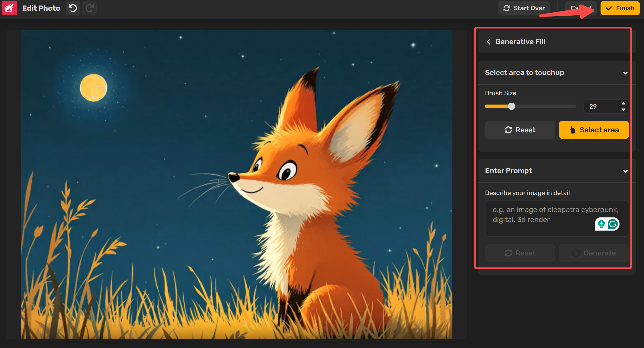Screen dimensions: 644x348
Task: Click the green lightbulb suggestion icon
Action: point(601,224)
